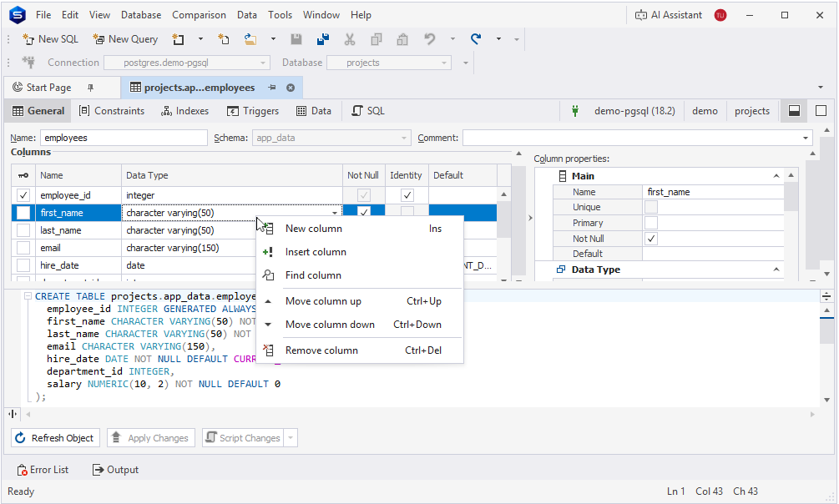Open the first_name data type dropdown arrow

pyautogui.click(x=335, y=213)
